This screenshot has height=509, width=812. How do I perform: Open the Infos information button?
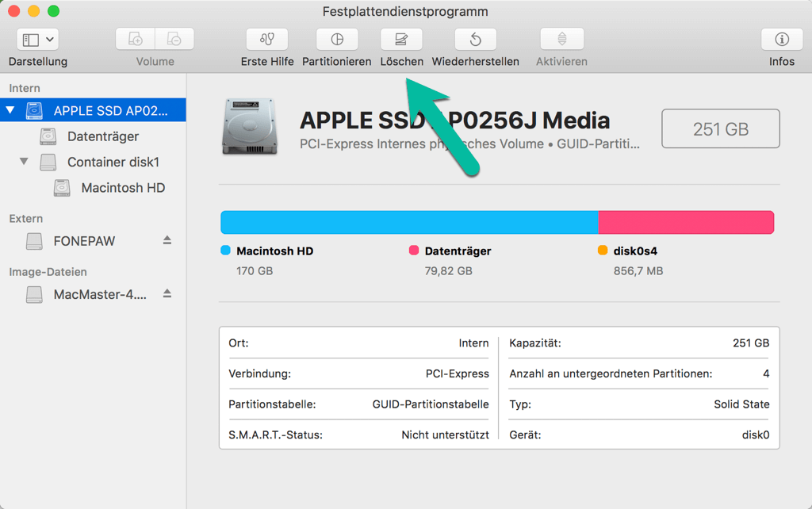click(782, 39)
